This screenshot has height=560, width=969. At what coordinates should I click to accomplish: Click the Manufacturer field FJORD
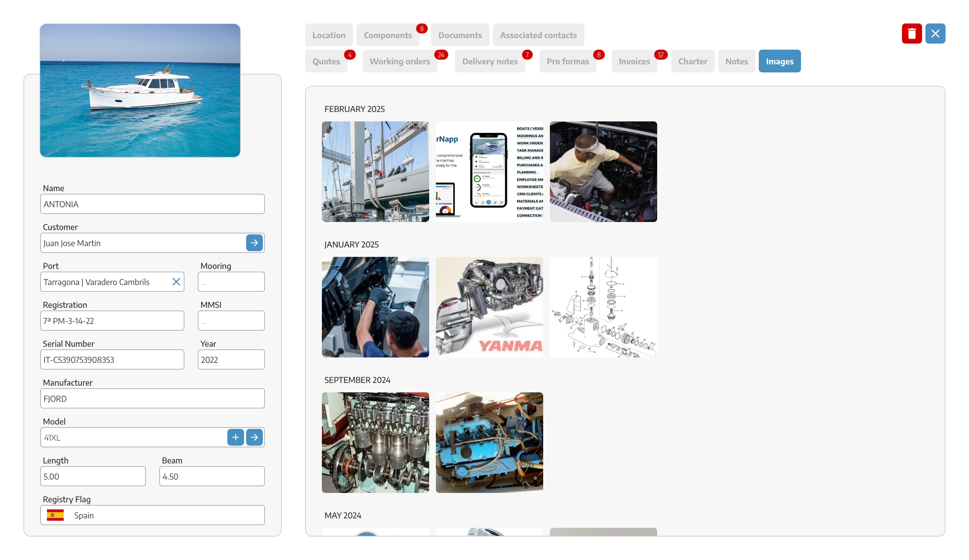coord(152,398)
